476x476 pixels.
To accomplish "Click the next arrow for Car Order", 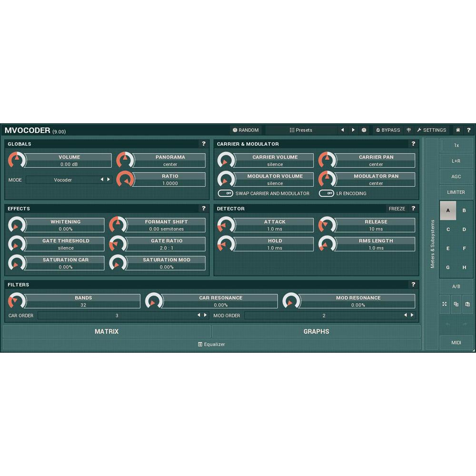I will pos(206,315).
